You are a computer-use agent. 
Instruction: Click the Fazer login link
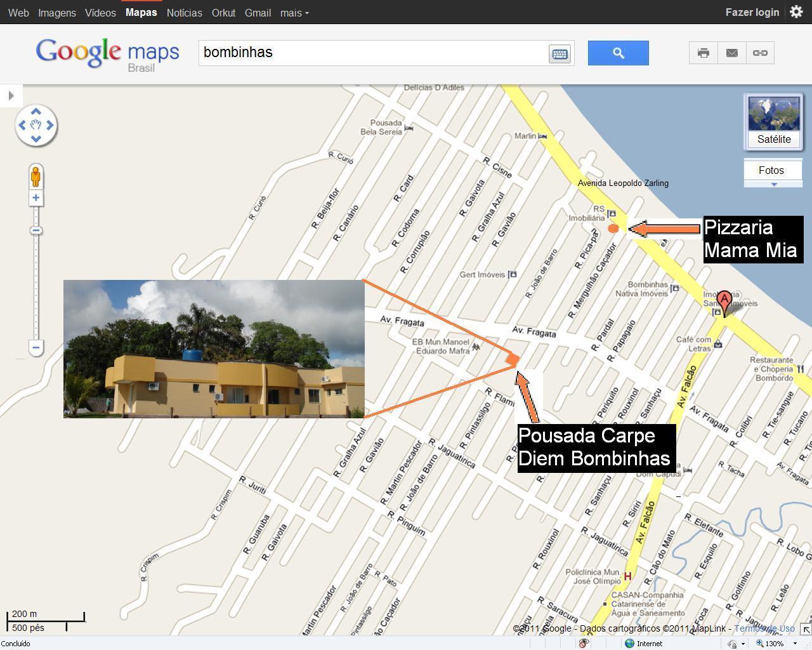[x=752, y=13]
